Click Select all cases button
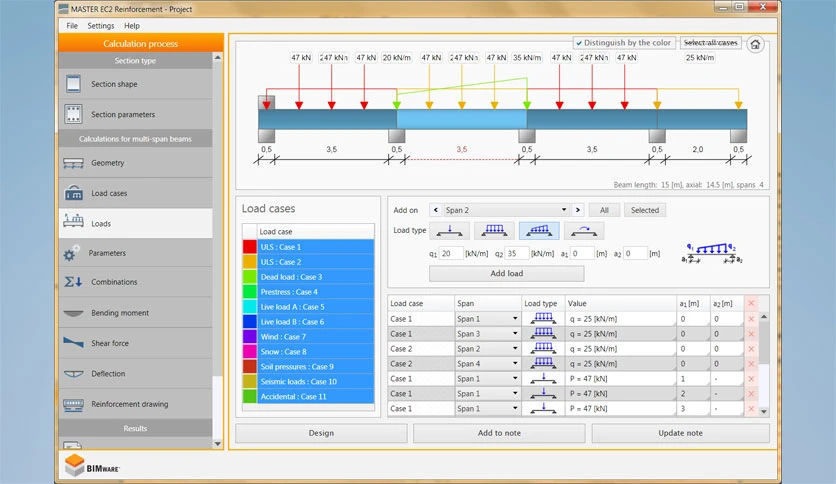836x484 pixels. pyautogui.click(x=711, y=43)
